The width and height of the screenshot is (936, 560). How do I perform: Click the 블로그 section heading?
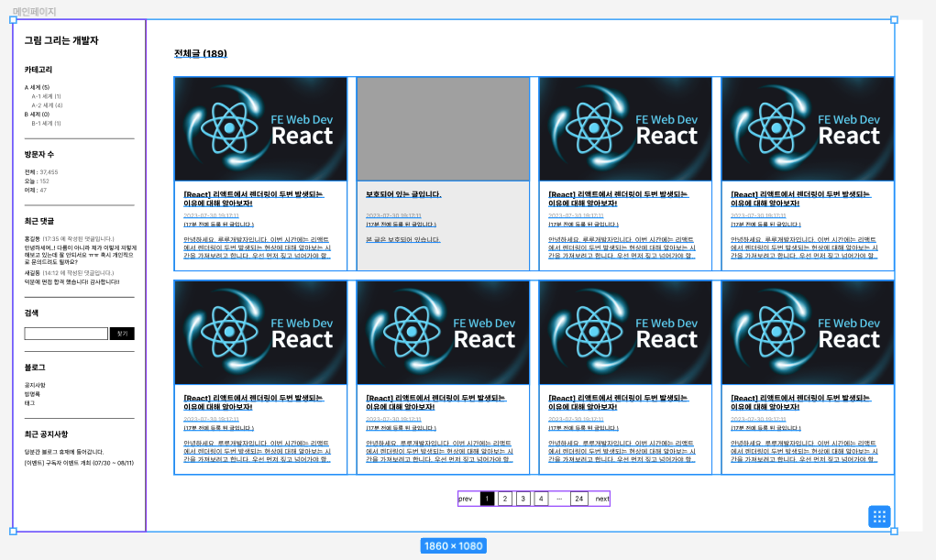(35, 368)
